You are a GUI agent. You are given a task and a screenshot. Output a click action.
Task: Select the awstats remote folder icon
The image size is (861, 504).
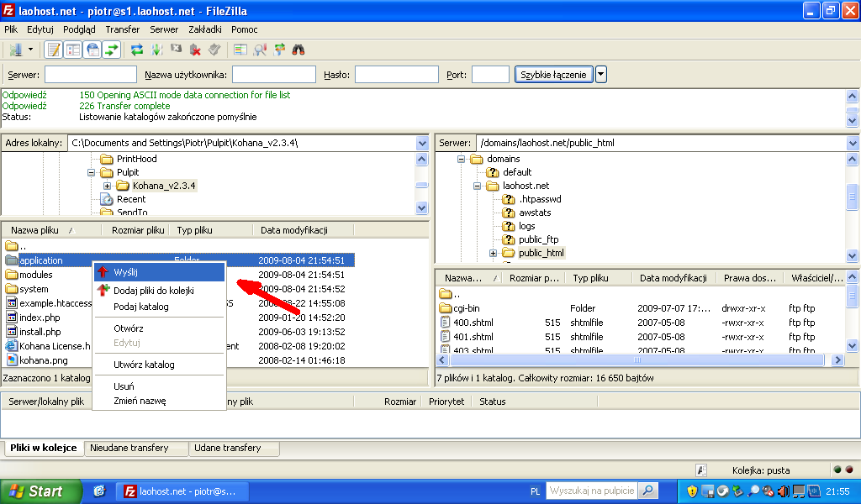(x=509, y=213)
